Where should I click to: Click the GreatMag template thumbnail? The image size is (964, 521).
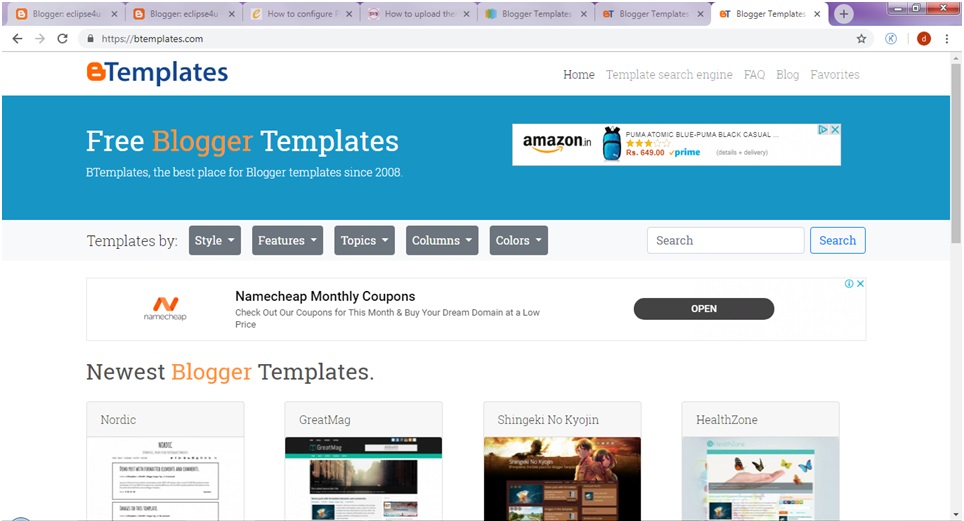coord(363,479)
